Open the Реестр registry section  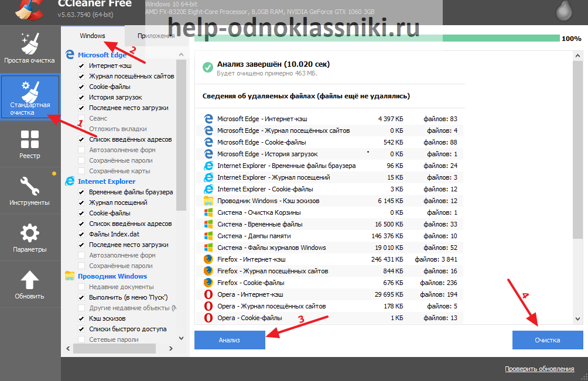29,144
